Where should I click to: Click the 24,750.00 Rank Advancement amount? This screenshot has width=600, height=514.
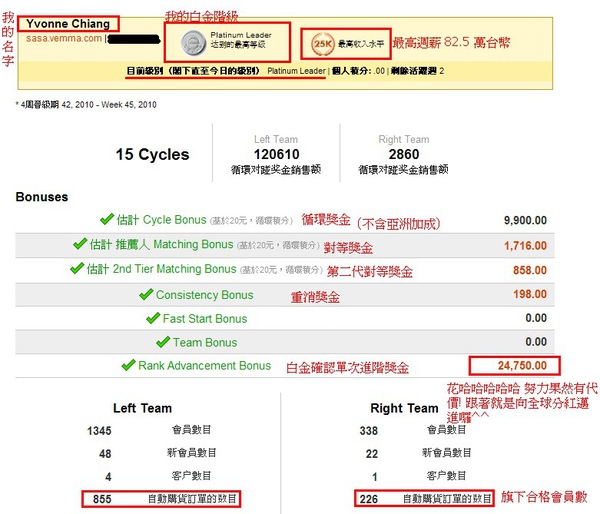pos(522,365)
